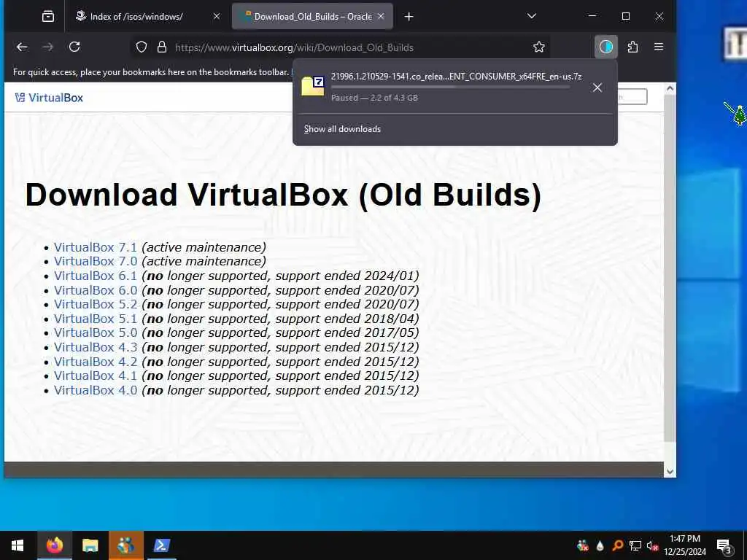Open the tracking protection shield icon

(142, 47)
